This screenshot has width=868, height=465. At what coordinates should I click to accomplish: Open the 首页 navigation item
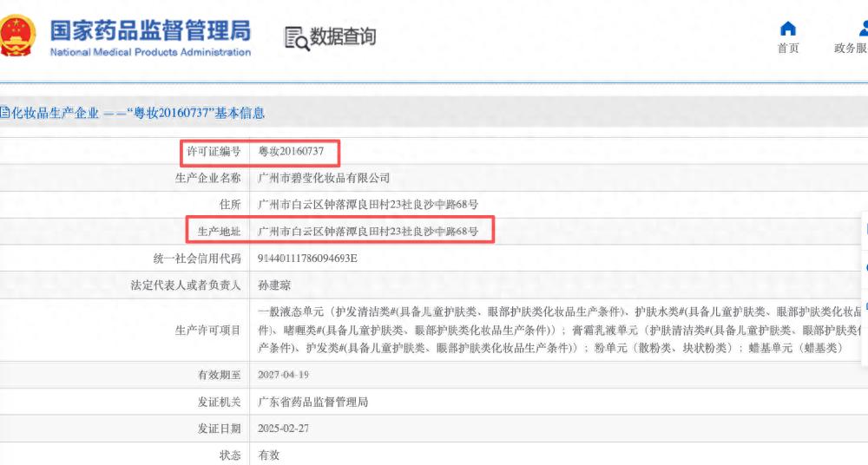(x=788, y=49)
